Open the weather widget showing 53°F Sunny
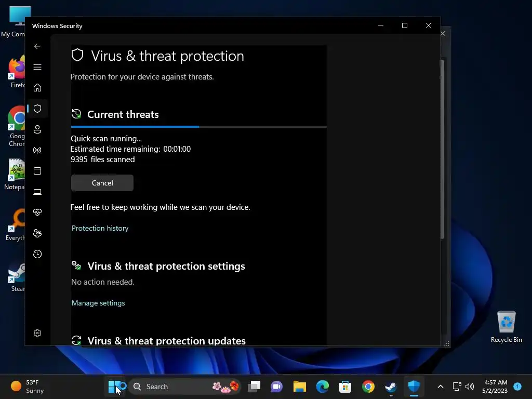 (28, 387)
